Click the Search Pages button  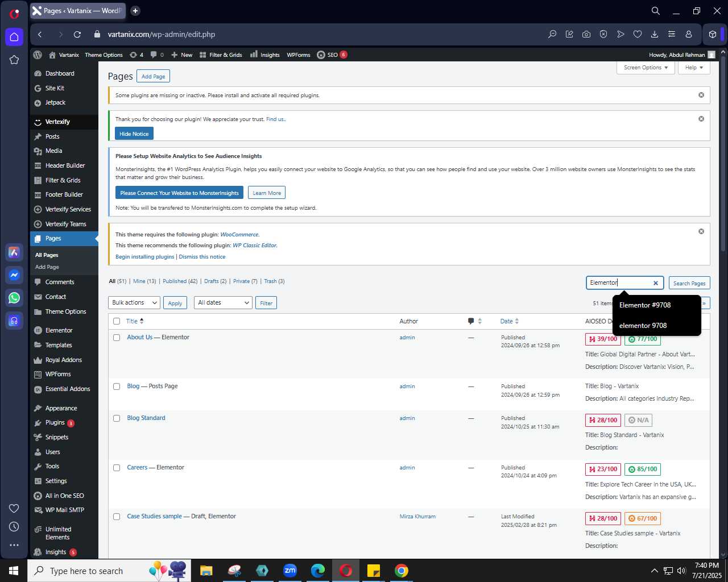[x=689, y=283]
